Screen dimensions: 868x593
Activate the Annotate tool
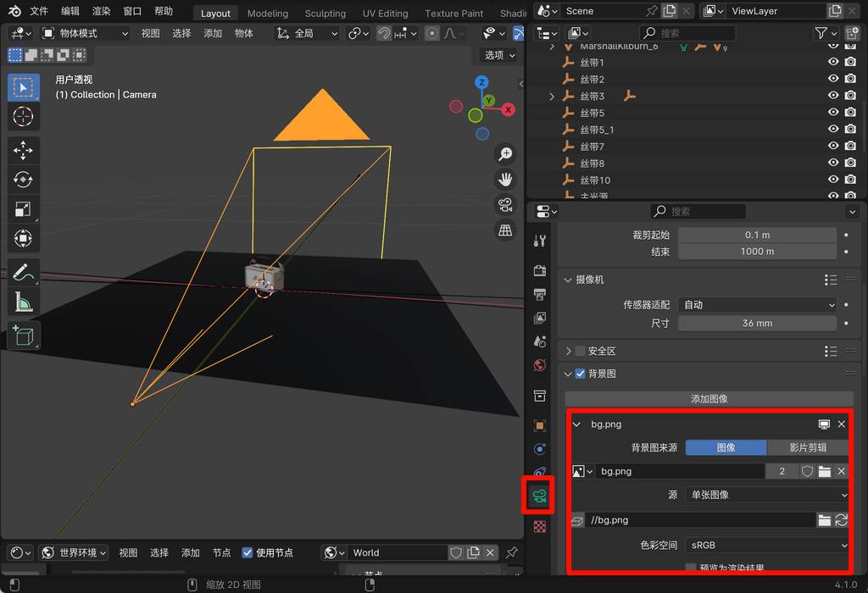tap(23, 273)
